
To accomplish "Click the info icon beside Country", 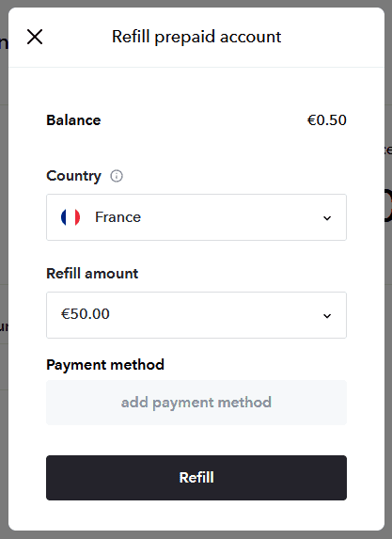I will pos(117,176).
